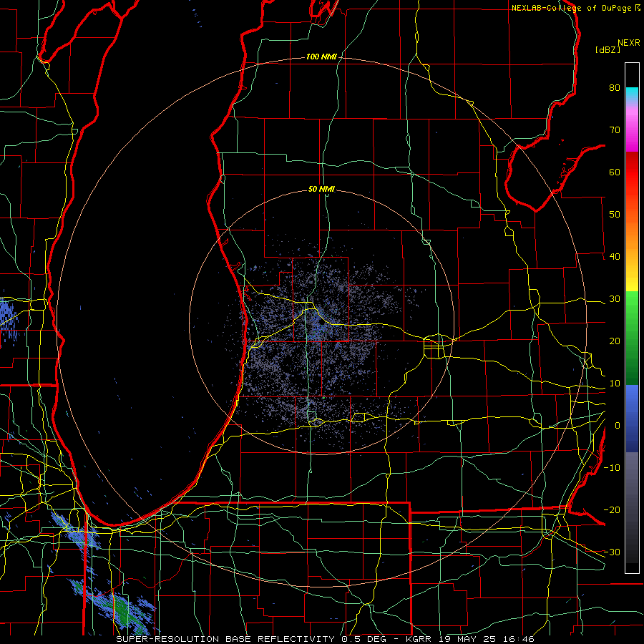This screenshot has height=644, width=644.
Task: Click the Super-Resolution Base Reflectivity caption
Action: click(x=325, y=639)
